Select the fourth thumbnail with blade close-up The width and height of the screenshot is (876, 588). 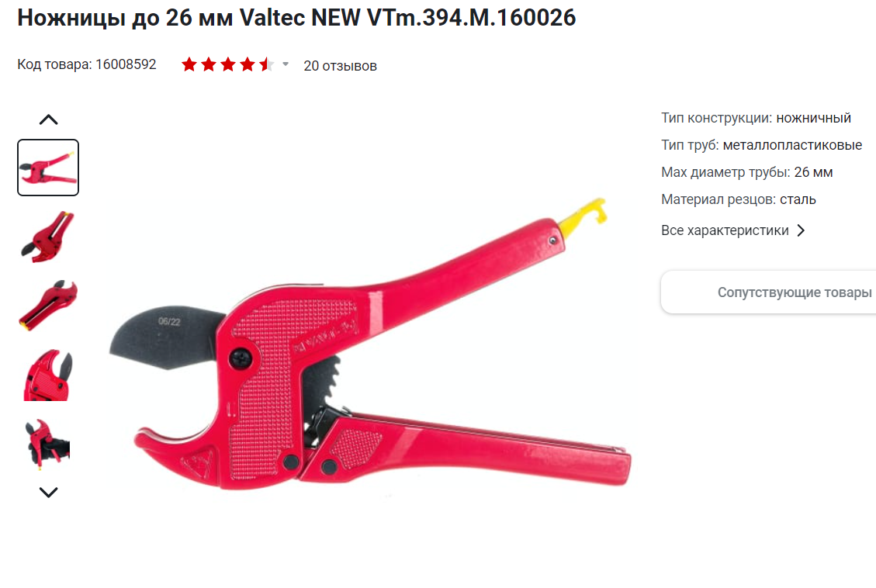[48, 375]
